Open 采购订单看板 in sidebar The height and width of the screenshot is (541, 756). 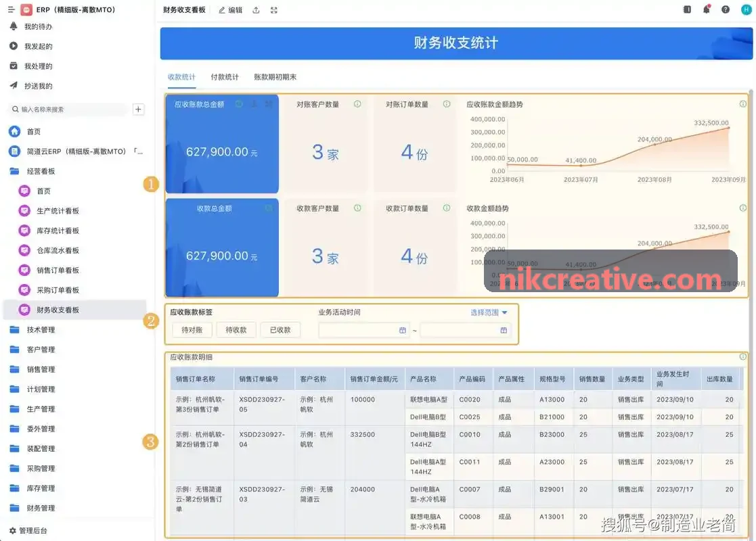[x=58, y=290]
